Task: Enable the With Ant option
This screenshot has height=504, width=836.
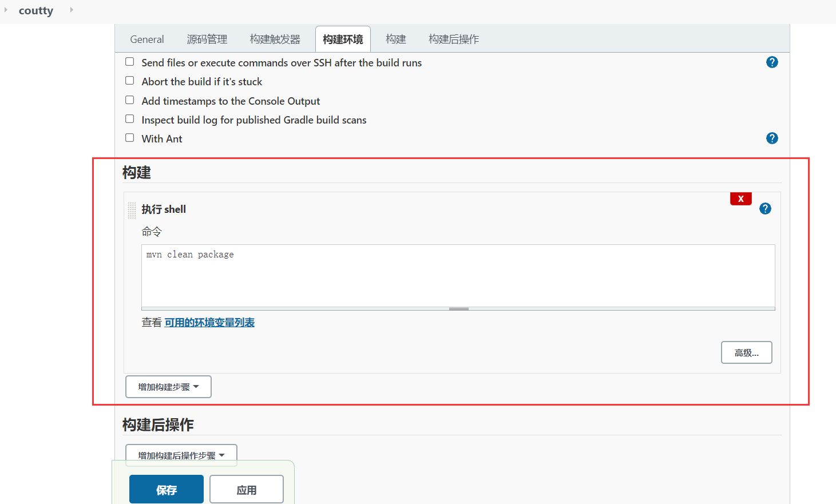Action: click(x=129, y=137)
